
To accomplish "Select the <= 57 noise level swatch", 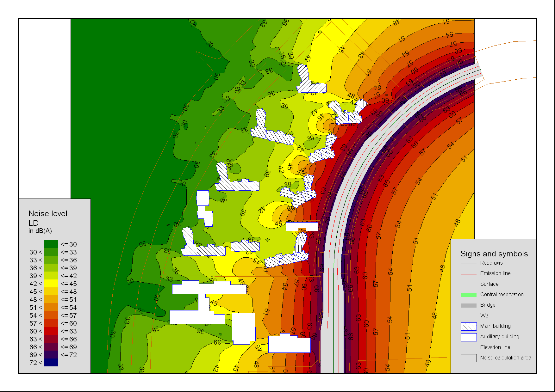I will point(51,315).
